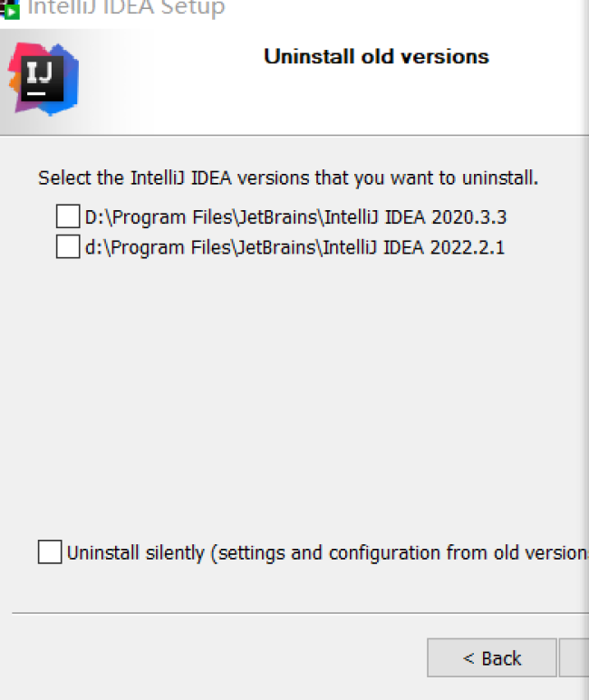Click the version selection instruction text
The height and width of the screenshot is (700, 589).
pos(288,178)
